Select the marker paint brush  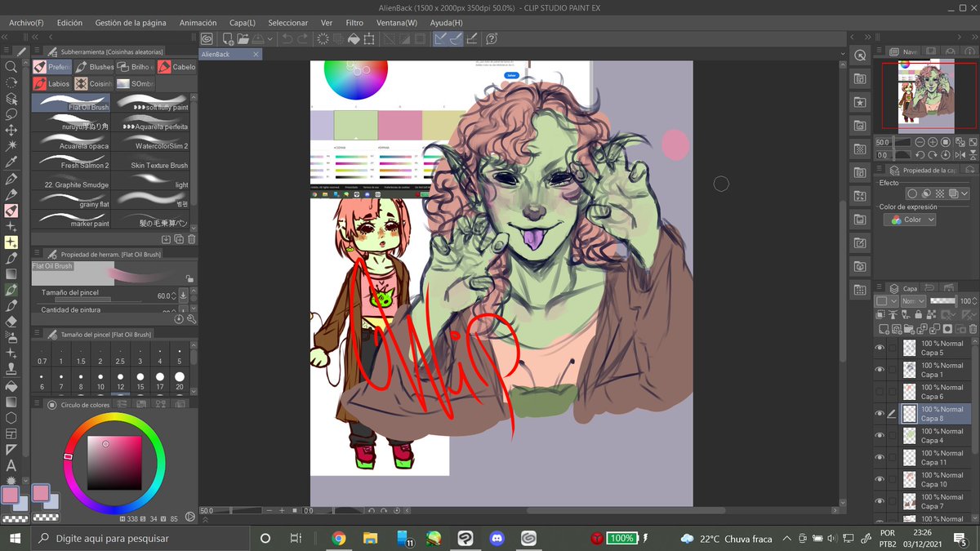click(71, 220)
